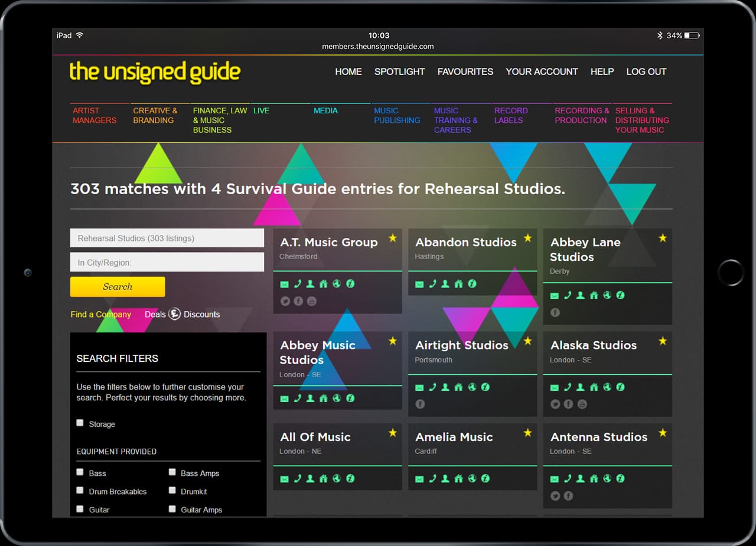This screenshot has width=756, height=546.
Task: Open Your Account page
Action: click(542, 71)
